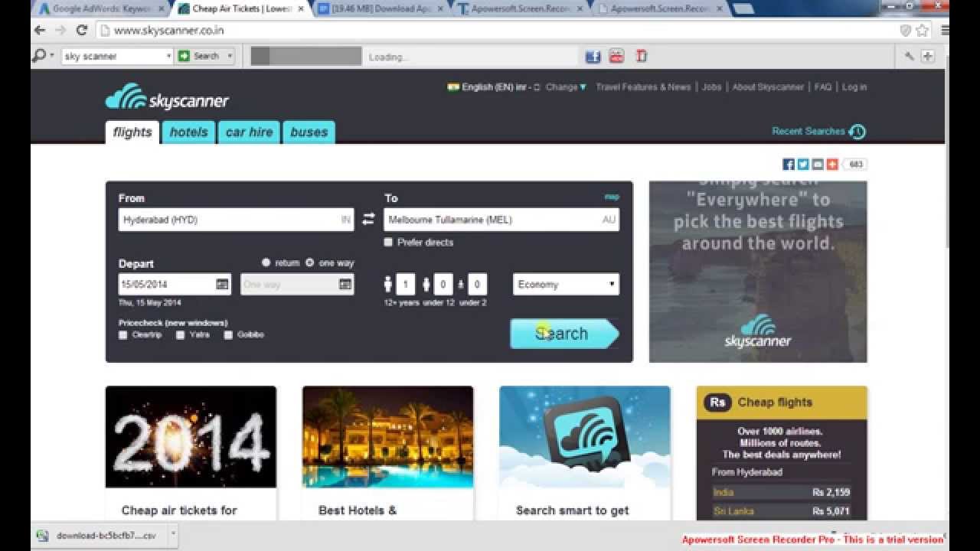Click the Best Hotels resort thumbnail
This screenshot has height=551, width=980.
click(387, 437)
